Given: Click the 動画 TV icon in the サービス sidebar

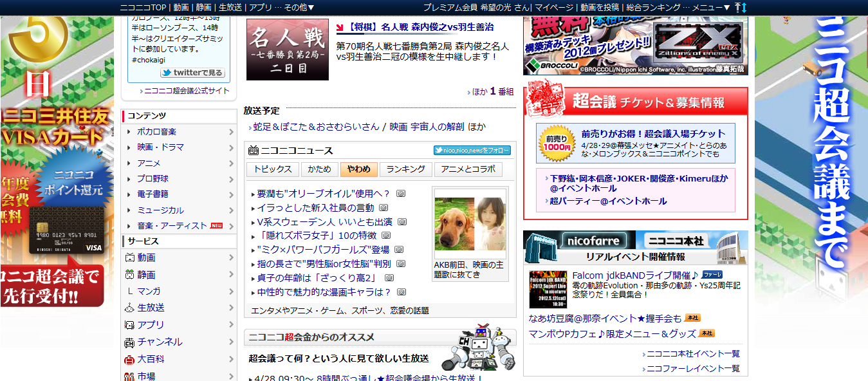Looking at the screenshot, I should pyautogui.click(x=129, y=257).
